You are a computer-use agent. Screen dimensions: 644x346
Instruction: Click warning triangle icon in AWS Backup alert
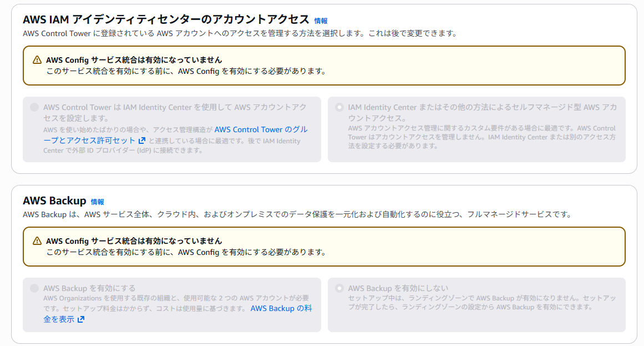(37, 241)
